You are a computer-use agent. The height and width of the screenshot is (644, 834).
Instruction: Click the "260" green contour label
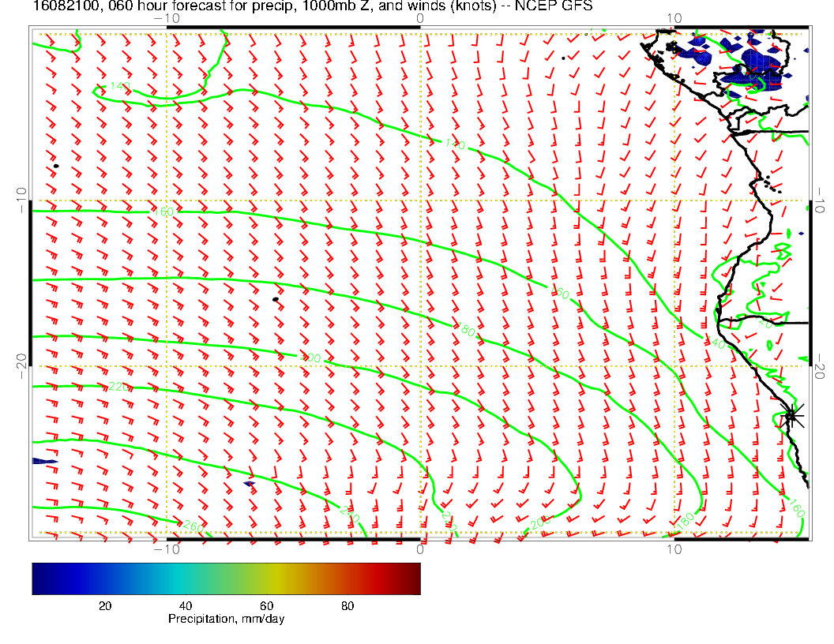(x=193, y=526)
